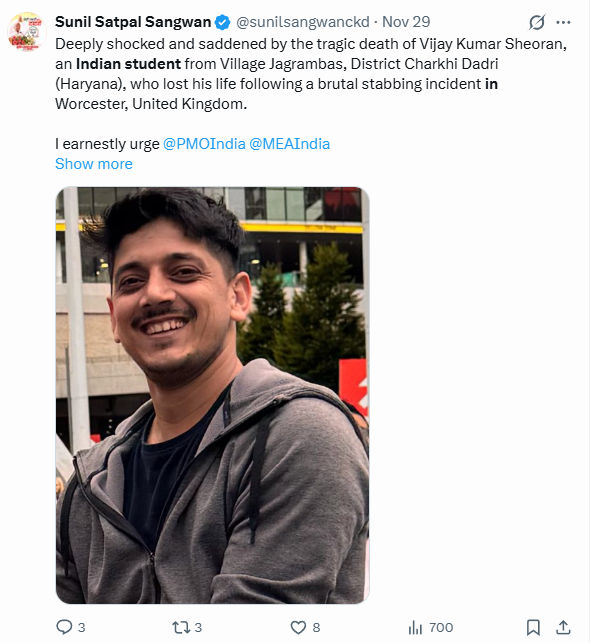
Task: Click the Sunil Satpal Sangwan display name
Action: click(132, 22)
